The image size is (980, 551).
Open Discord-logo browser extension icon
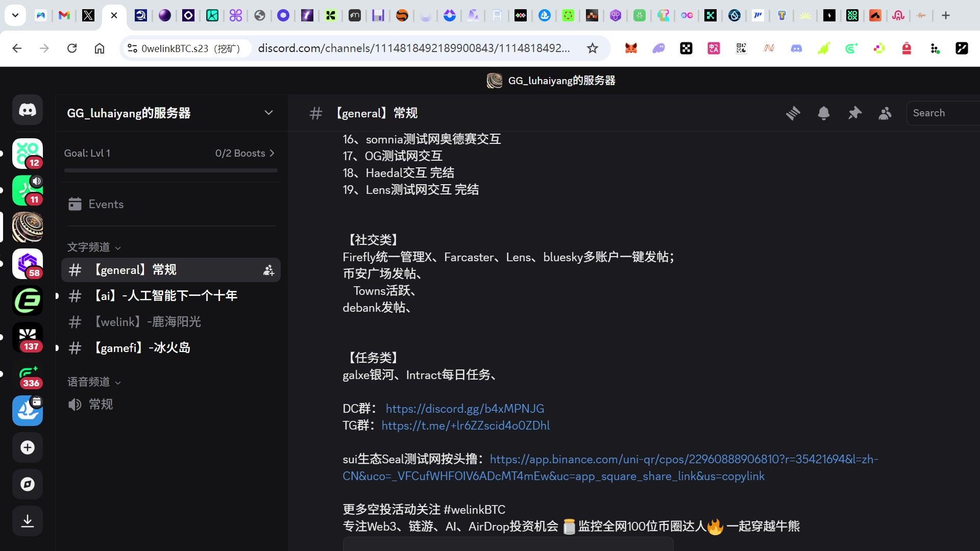coord(796,48)
